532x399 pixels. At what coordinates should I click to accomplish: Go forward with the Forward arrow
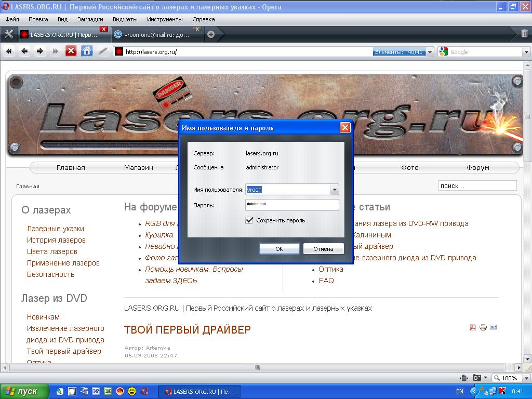[x=39, y=51]
